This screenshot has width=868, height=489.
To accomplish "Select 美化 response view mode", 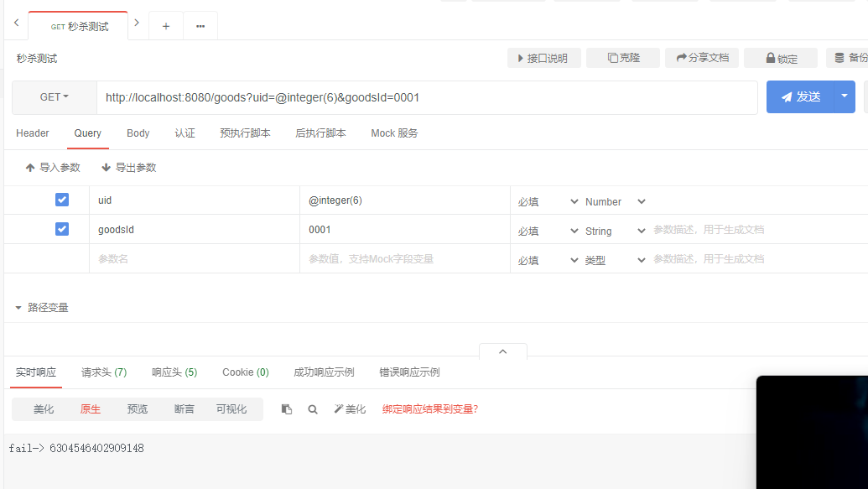I will pyautogui.click(x=43, y=409).
